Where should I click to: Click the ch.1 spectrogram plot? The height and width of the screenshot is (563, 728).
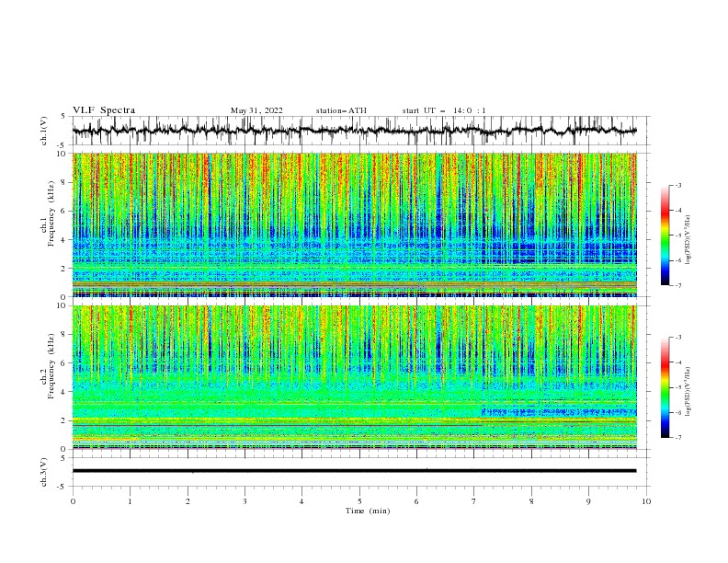point(354,224)
